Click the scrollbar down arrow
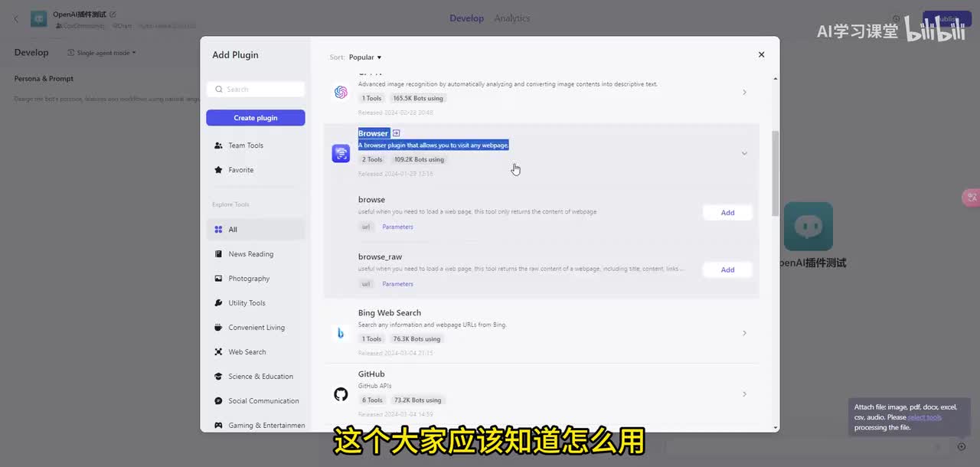980x467 pixels. tap(776, 428)
